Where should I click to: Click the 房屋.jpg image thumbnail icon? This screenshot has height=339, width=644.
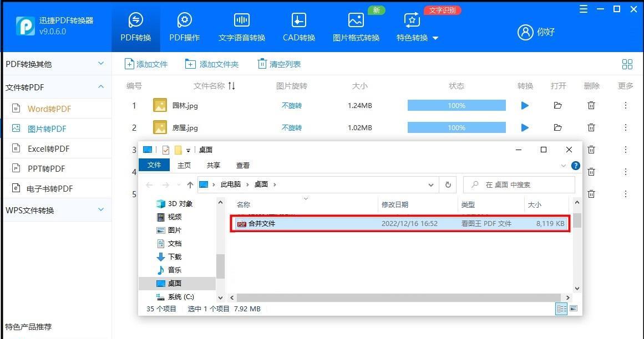(x=160, y=127)
